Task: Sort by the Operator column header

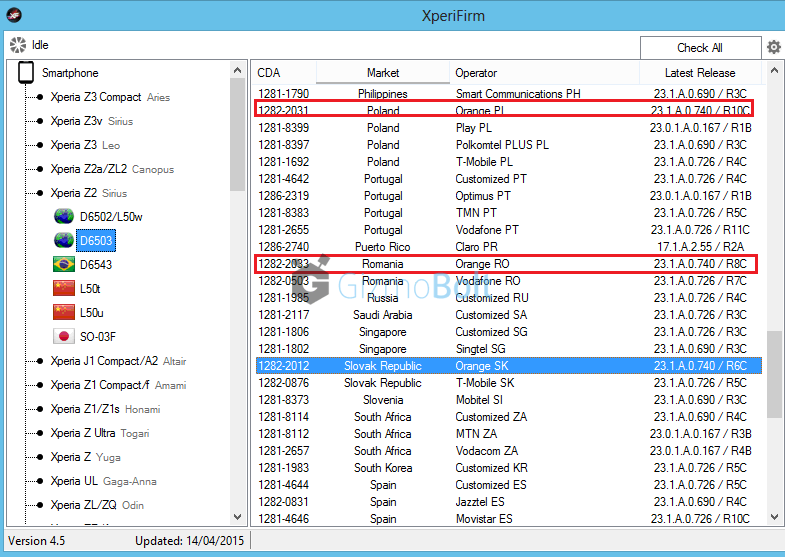Action: 545,73
